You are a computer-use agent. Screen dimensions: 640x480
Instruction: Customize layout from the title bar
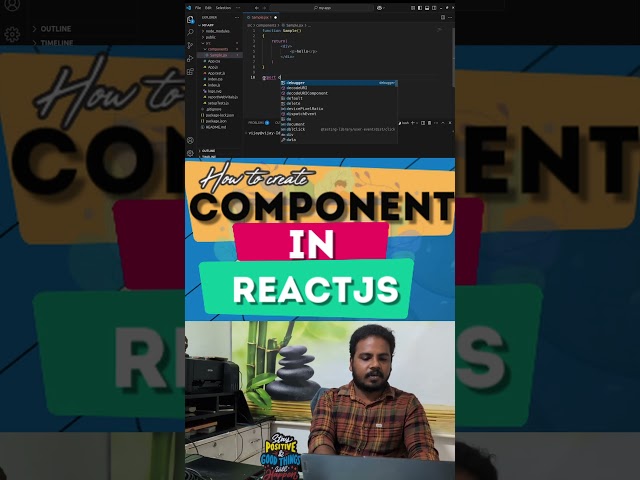point(413,8)
